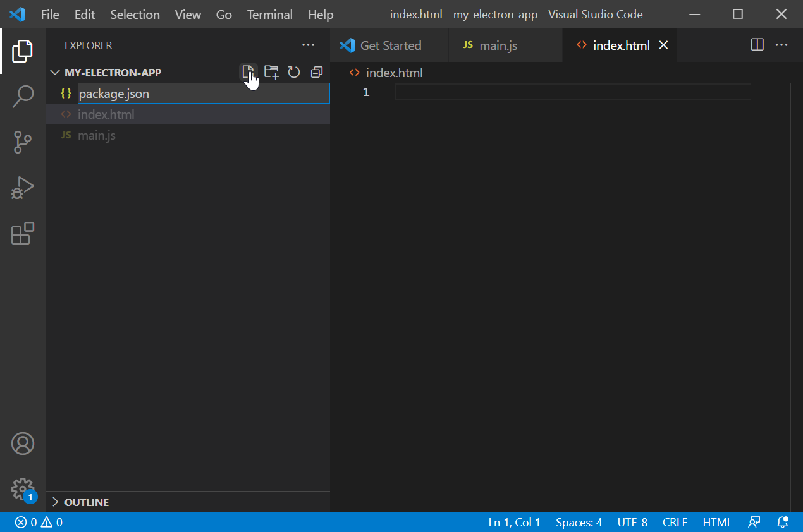Collapse folders in Explorer icon
This screenshot has height=532, width=803.
click(x=317, y=72)
